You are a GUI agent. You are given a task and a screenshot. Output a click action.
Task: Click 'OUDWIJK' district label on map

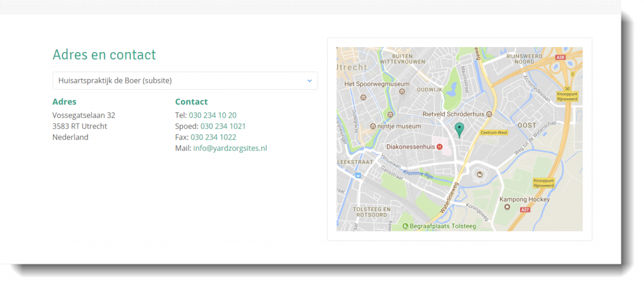[x=429, y=89]
